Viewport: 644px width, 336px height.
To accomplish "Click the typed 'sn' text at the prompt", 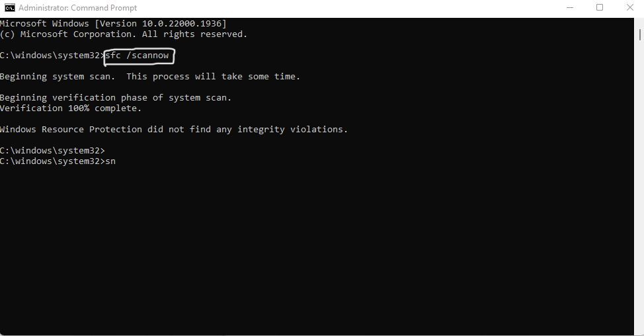I will click(110, 161).
